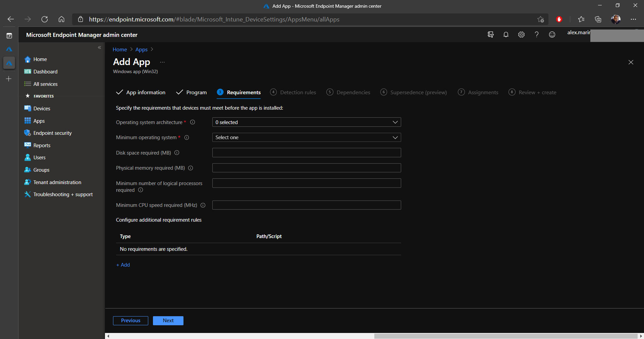This screenshot has width=644, height=339.
Task: Click info icon beside Disk space required
Action: 177,153
